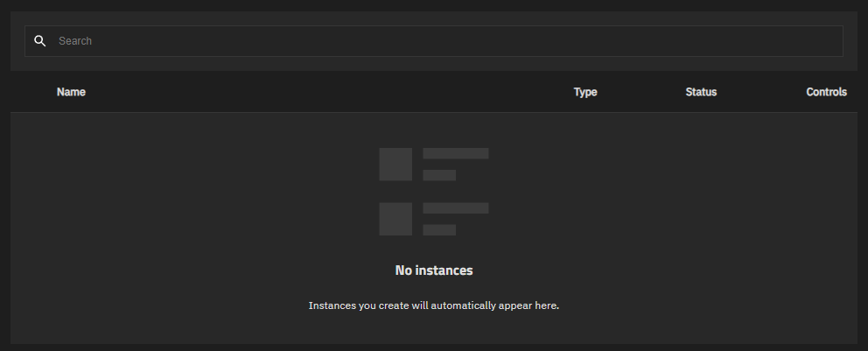This screenshot has height=351, width=868.
Task: Click the right end of the search box
Action: tap(822, 41)
